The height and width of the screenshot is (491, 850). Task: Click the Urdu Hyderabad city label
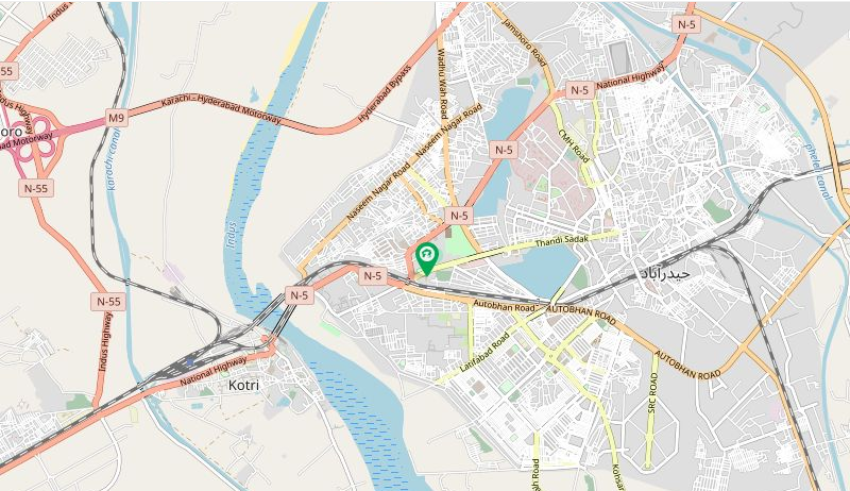(664, 273)
